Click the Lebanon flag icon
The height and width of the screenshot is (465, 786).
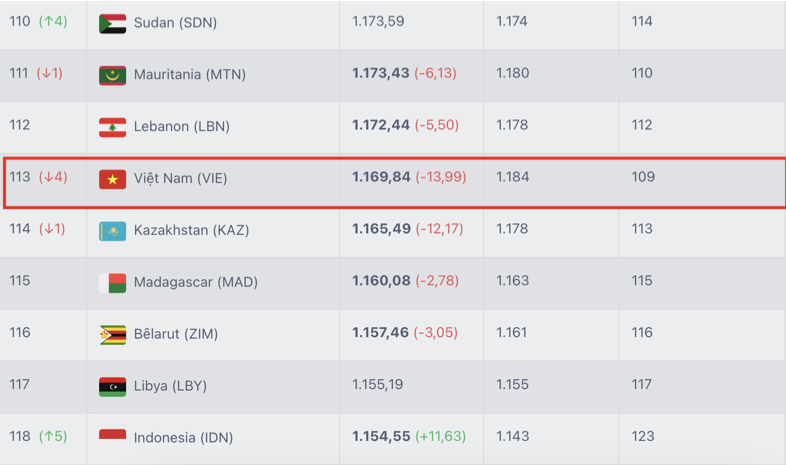112,127
